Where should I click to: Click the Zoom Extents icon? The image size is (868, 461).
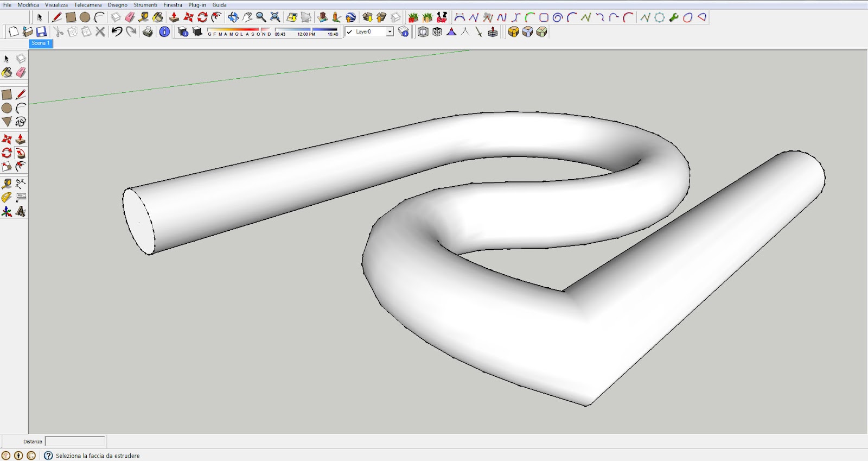275,17
